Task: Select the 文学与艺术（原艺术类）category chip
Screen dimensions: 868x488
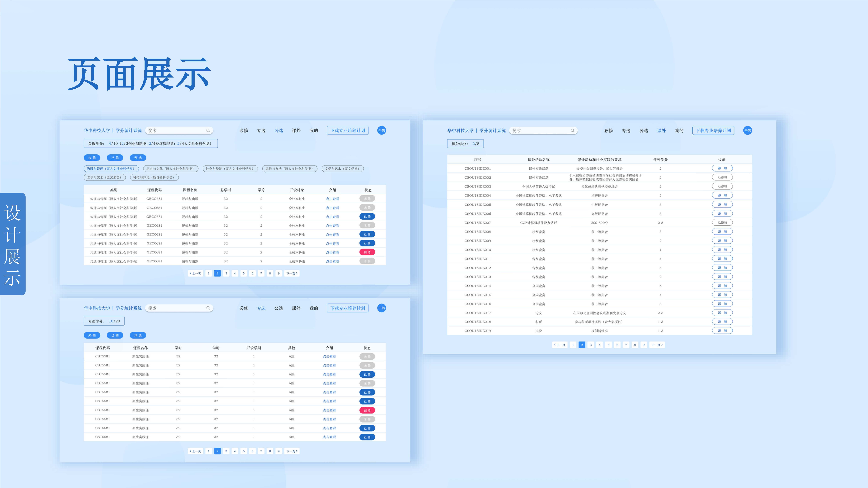Action: coord(105,177)
